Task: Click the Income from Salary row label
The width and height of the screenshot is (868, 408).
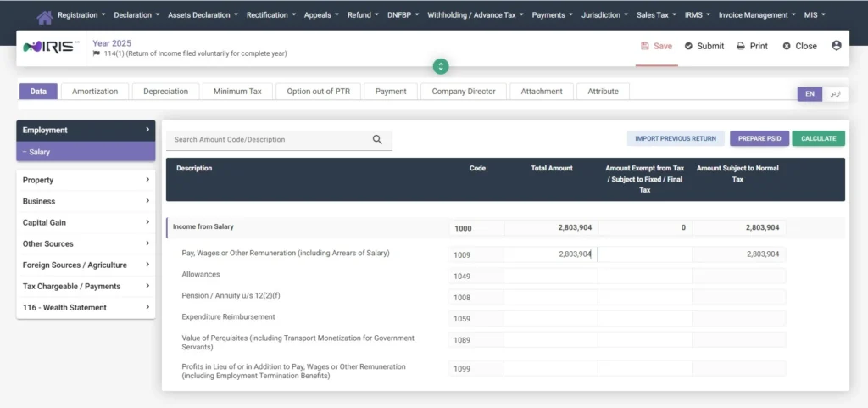Action: [x=203, y=226]
